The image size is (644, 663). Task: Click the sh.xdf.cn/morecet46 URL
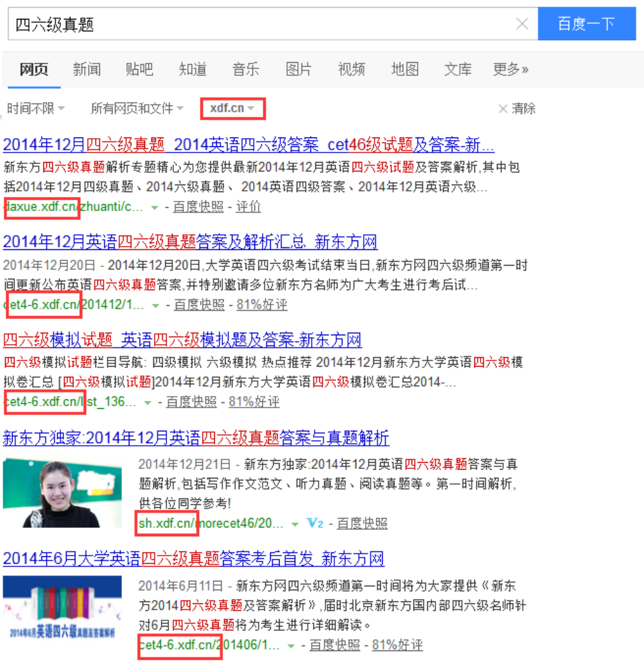tap(210, 524)
